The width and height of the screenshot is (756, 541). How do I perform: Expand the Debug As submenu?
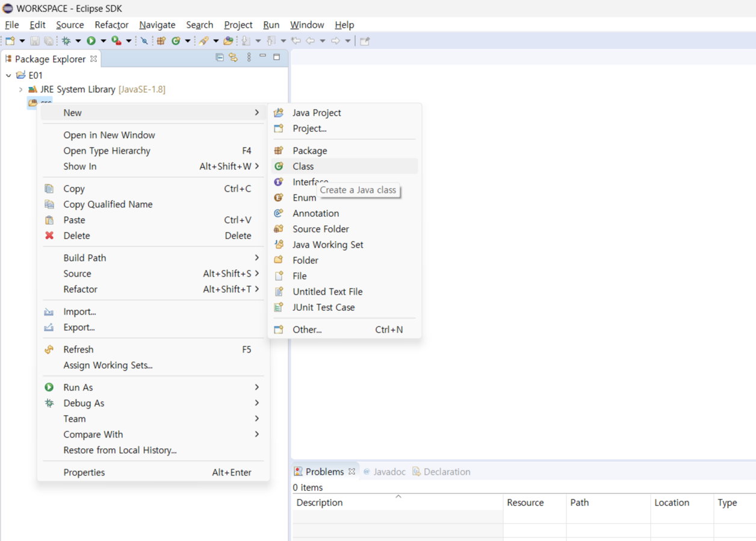[x=153, y=403]
